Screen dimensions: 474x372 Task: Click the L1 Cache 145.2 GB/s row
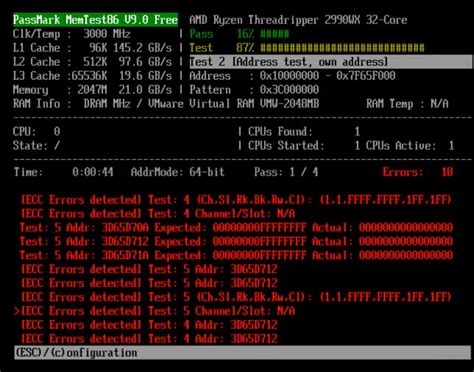(92, 48)
